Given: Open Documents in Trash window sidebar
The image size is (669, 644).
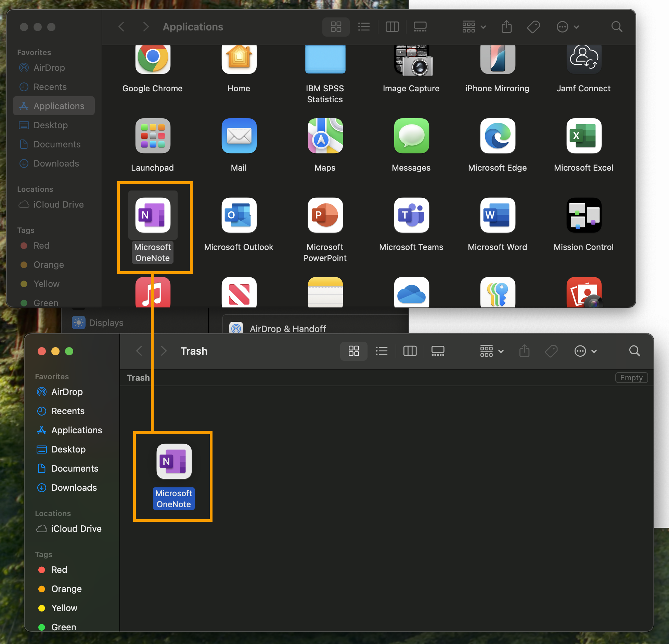Looking at the screenshot, I should (72, 469).
